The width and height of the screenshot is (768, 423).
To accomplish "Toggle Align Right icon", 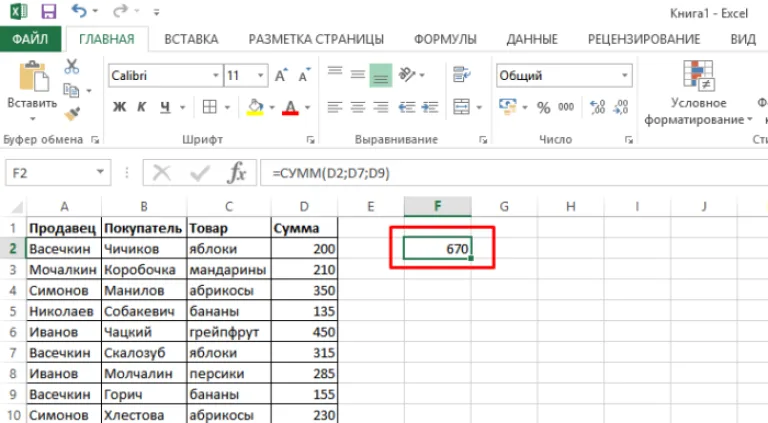I will 381,107.
